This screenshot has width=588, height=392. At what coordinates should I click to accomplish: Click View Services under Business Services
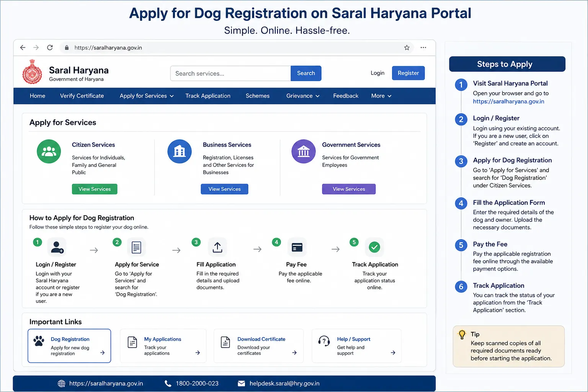coord(224,189)
